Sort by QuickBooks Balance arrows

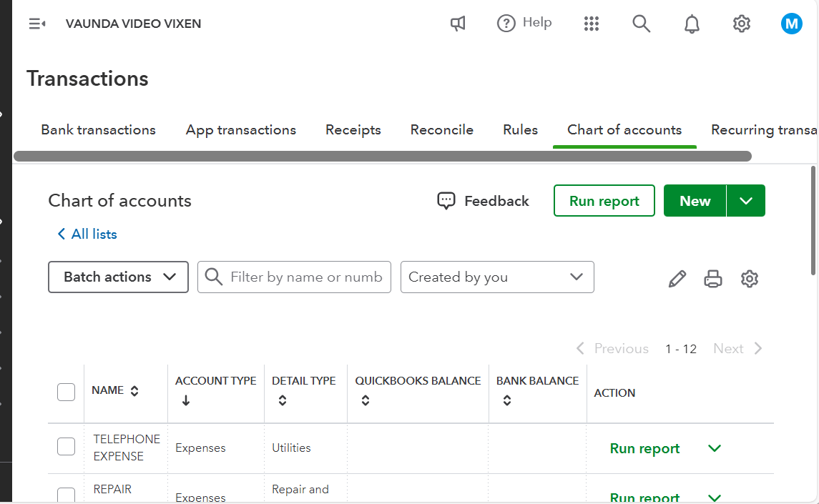tap(366, 400)
